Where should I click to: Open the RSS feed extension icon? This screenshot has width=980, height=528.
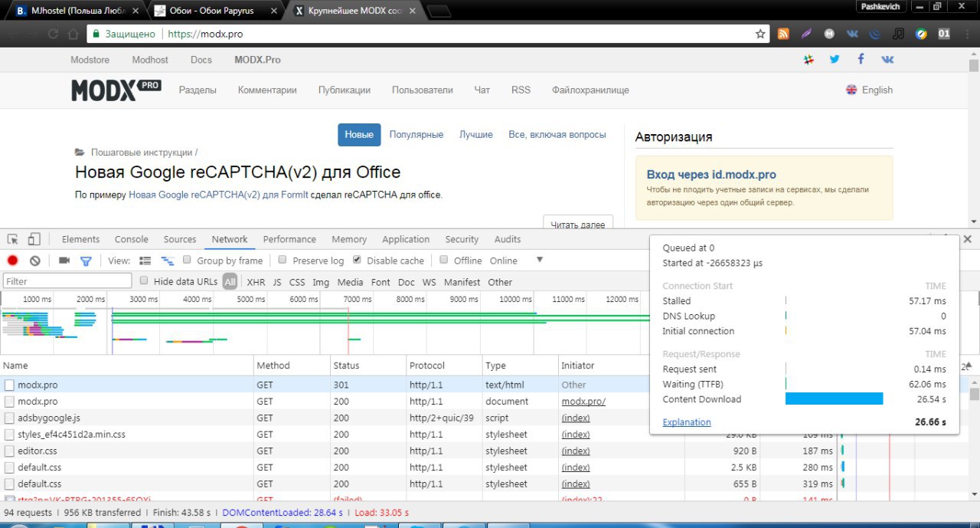tap(783, 34)
